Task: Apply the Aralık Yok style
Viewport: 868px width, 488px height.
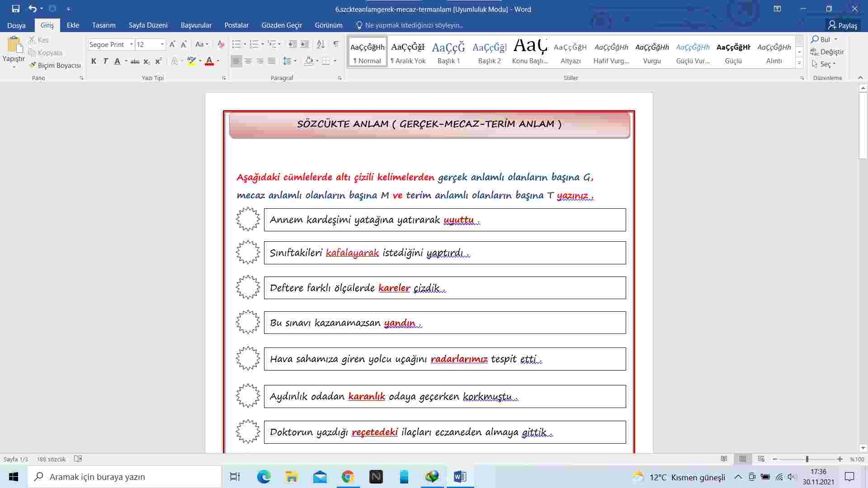Action: [x=408, y=52]
